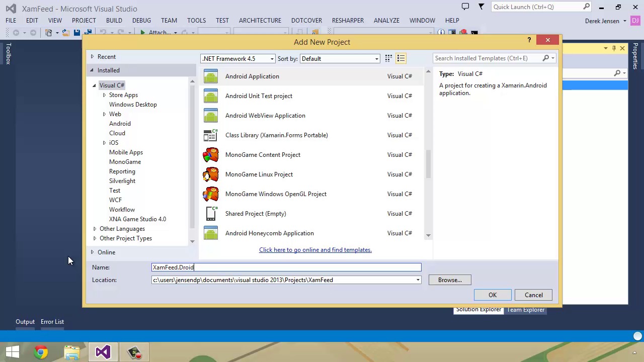644x362 pixels.
Task: Open the ARCHITECTURE menu
Action: (x=260, y=21)
